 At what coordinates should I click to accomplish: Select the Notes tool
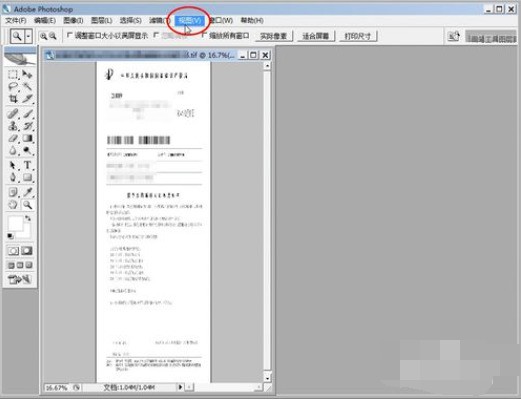[13, 192]
